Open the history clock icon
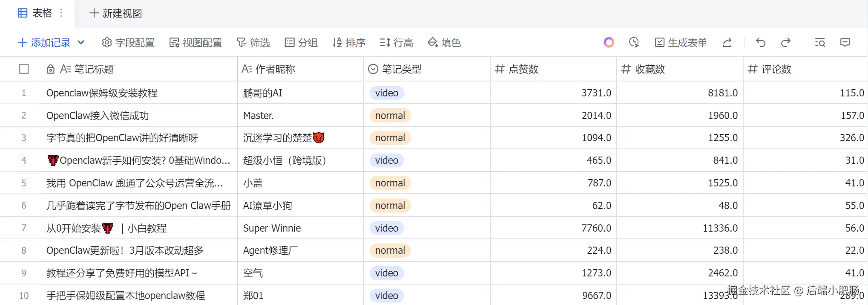Screen dimensions: 868x305 click(634, 43)
